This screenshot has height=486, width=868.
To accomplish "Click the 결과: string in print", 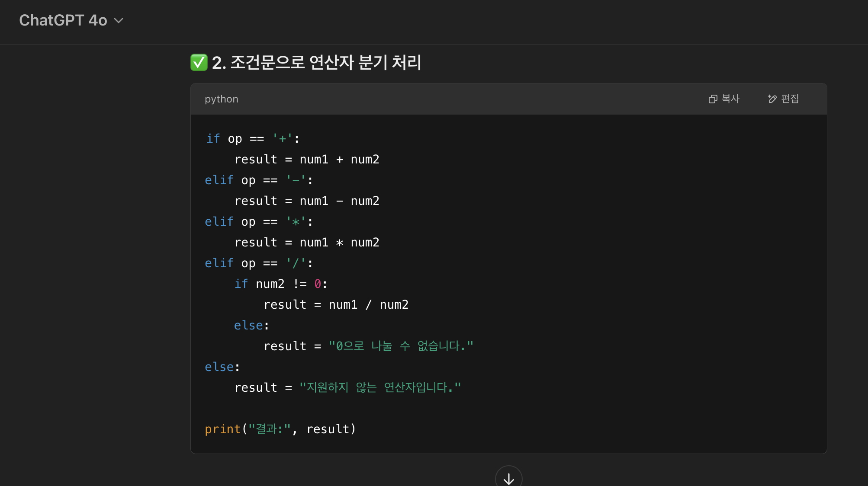I will click(x=269, y=429).
